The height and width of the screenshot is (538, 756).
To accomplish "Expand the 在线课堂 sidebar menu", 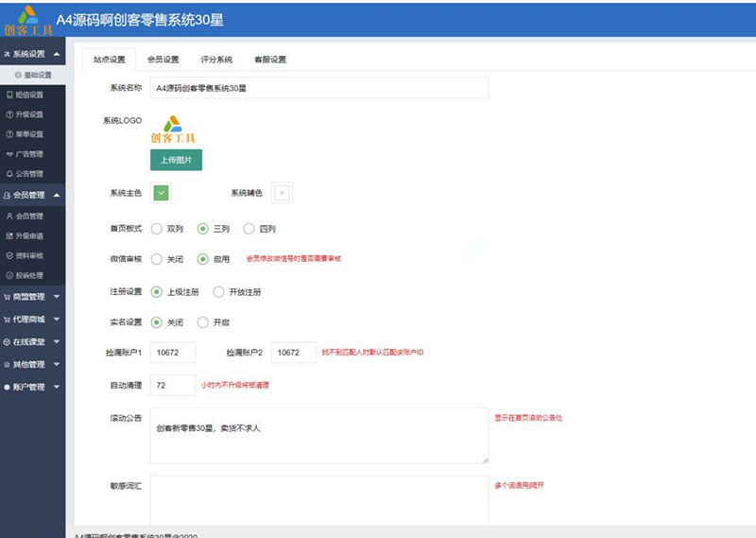I will (x=32, y=341).
